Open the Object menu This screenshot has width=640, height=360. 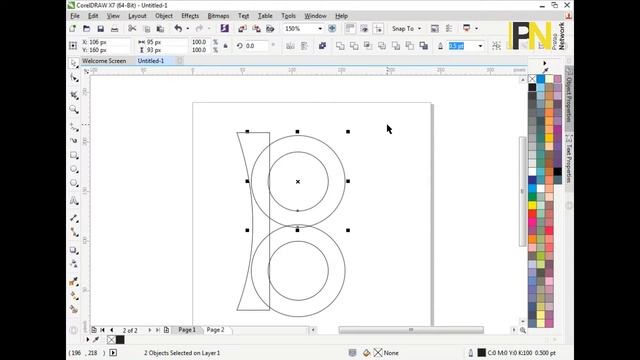164,16
